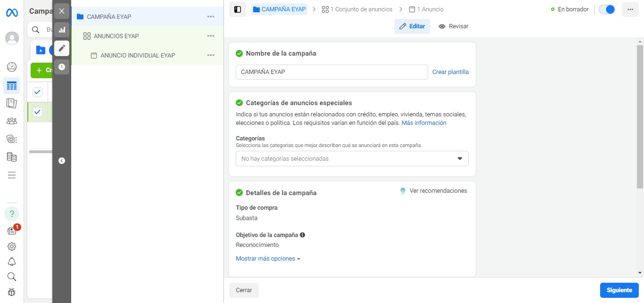Open the clock history icon

coord(62,67)
